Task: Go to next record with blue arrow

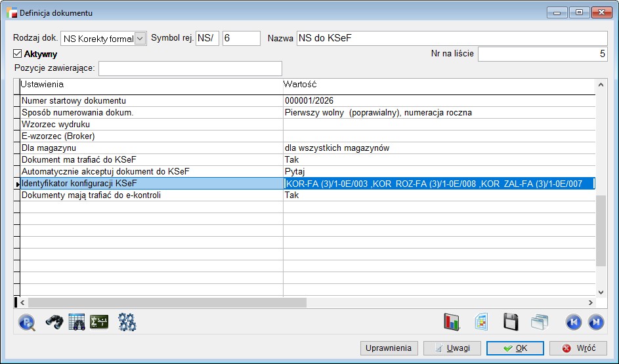Action: (x=595, y=322)
